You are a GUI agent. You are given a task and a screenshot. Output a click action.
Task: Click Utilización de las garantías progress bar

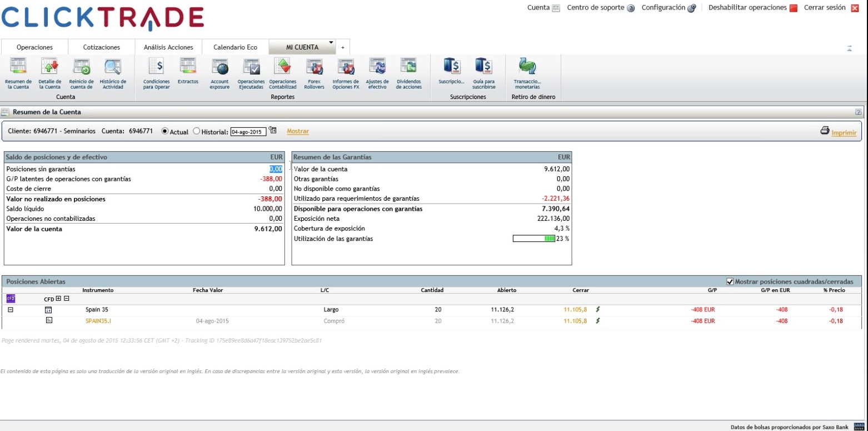coord(534,239)
